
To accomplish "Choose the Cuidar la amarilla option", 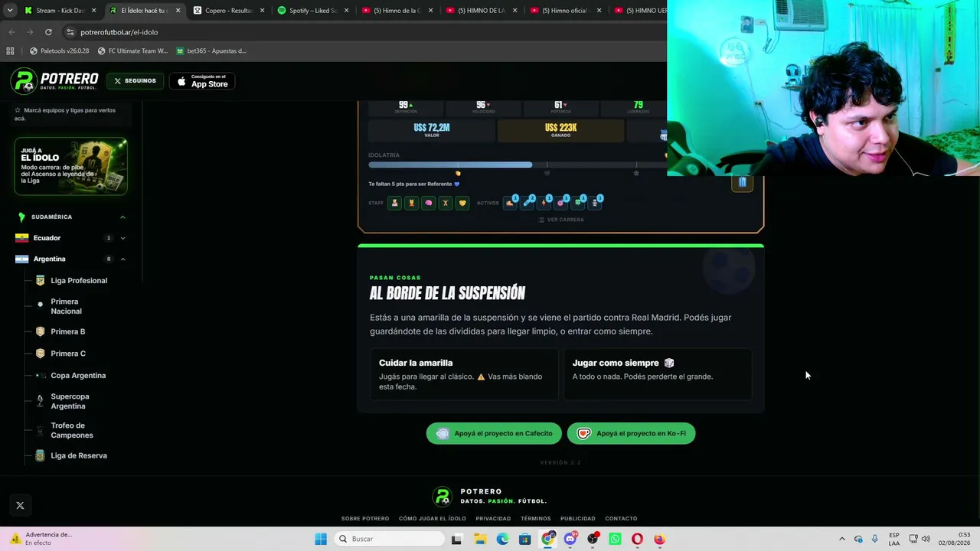I will [464, 374].
